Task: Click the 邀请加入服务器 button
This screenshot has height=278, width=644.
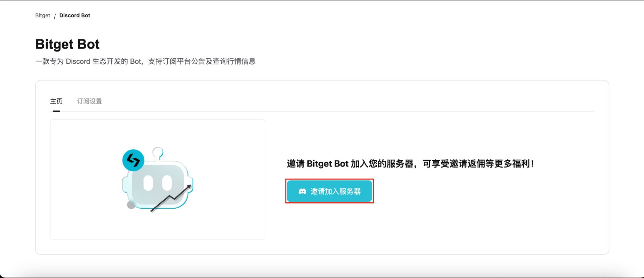Action: (329, 191)
